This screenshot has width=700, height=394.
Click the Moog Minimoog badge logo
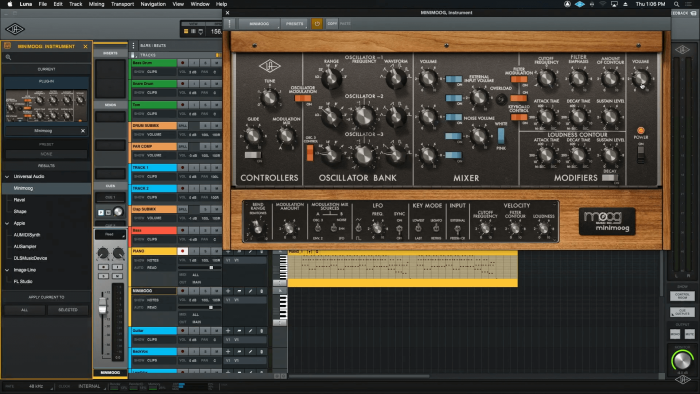607,221
